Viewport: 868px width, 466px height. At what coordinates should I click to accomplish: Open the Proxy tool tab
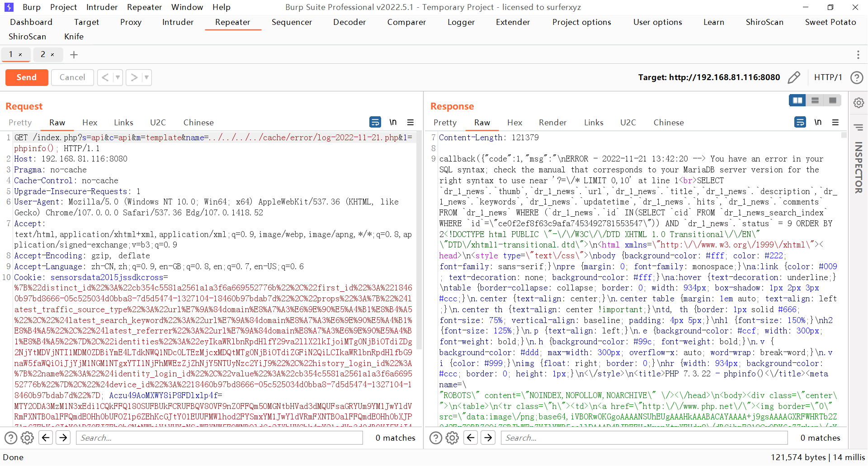coord(131,22)
